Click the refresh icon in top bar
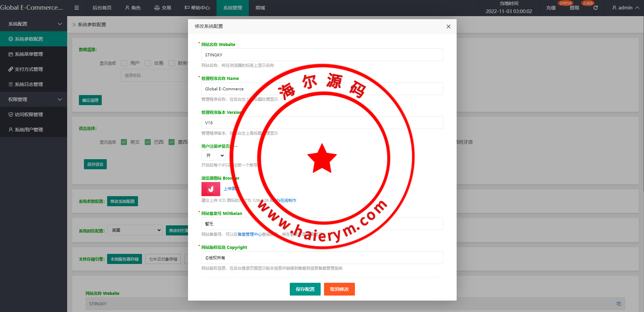 coord(595,8)
